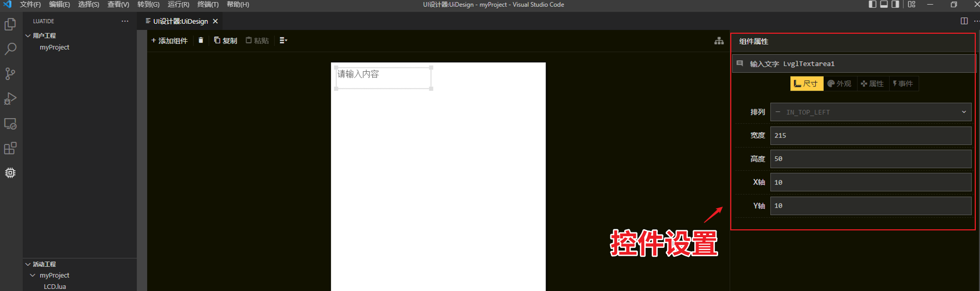Click the Y轴 field showing 10
Image resolution: width=980 pixels, height=291 pixels.
(871, 206)
